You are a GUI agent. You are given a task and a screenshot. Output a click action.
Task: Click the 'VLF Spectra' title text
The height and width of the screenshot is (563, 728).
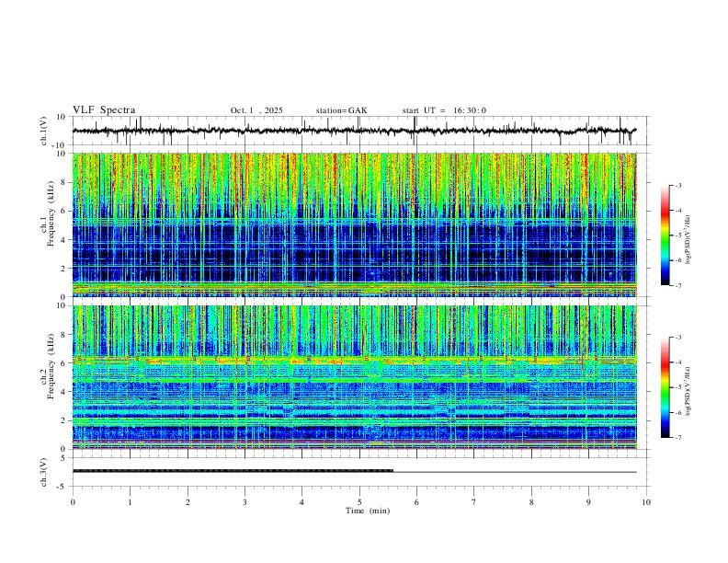[104, 110]
